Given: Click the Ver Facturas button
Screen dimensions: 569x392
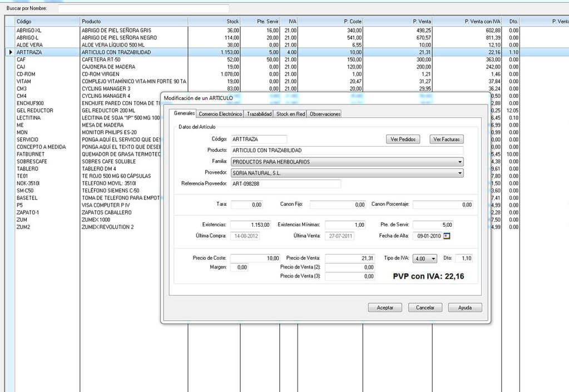Looking at the screenshot, I should 446,139.
